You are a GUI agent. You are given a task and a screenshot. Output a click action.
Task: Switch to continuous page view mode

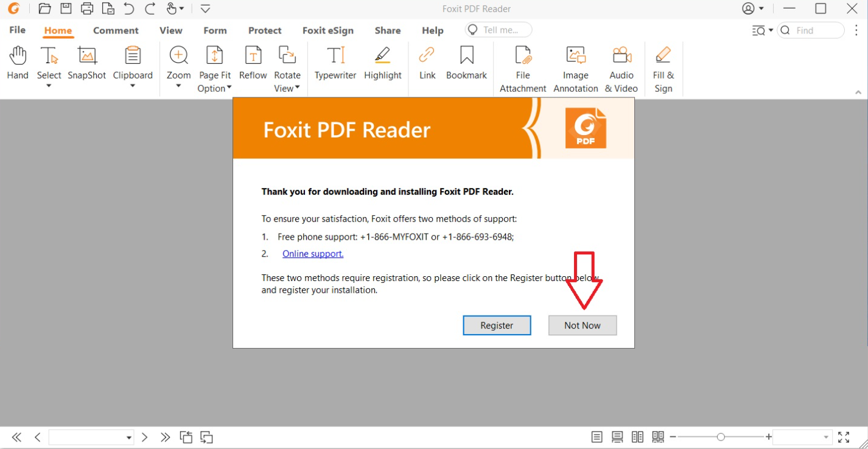click(x=617, y=437)
